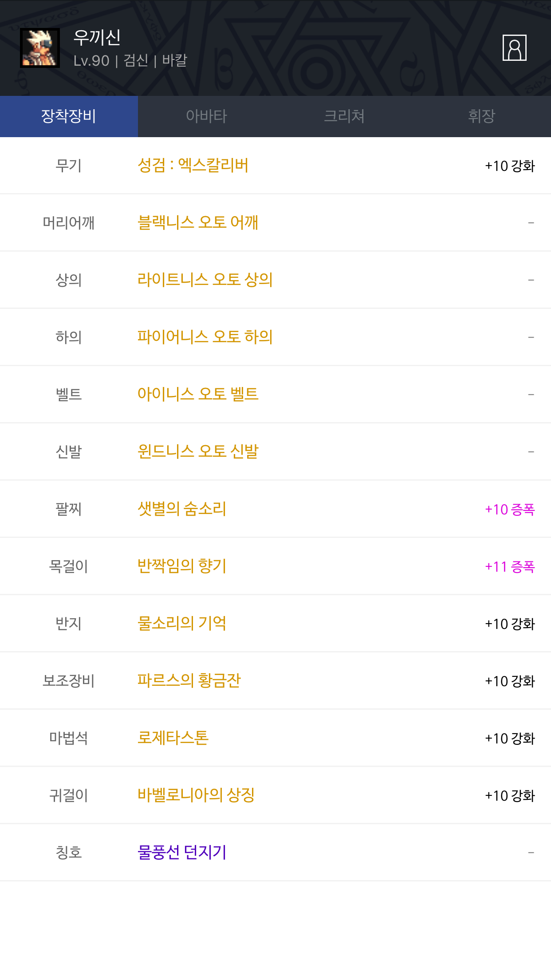Switch to the 아바타 tab

(x=206, y=116)
